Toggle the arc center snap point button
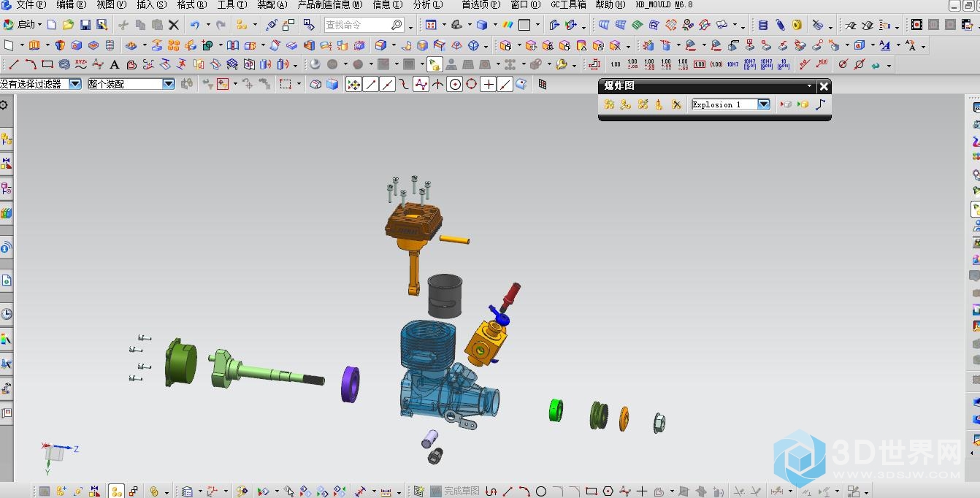Image resolution: width=980 pixels, height=498 pixels. pos(455,85)
